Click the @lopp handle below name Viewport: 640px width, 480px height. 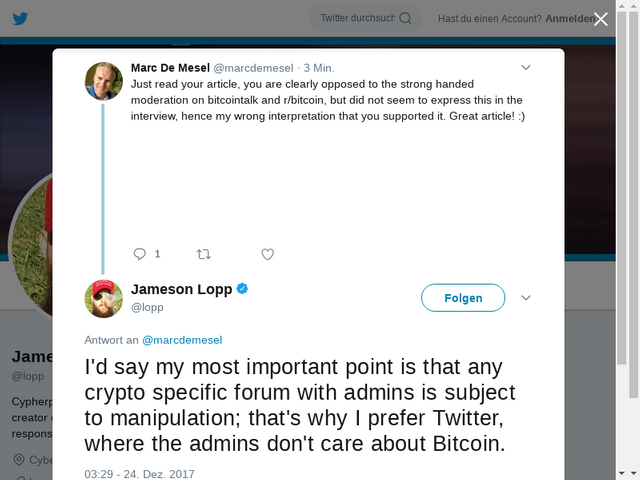(147, 308)
